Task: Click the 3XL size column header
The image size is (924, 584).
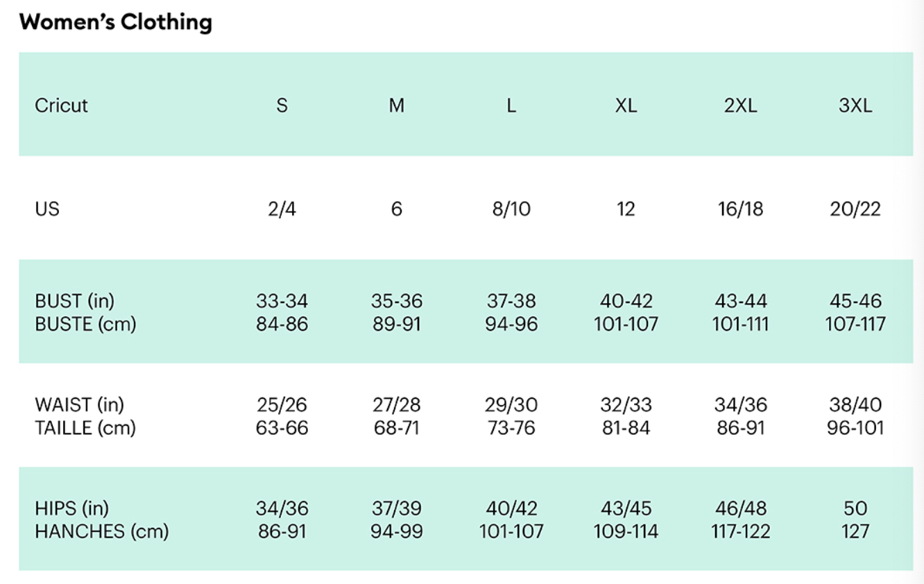Action: coord(855,105)
